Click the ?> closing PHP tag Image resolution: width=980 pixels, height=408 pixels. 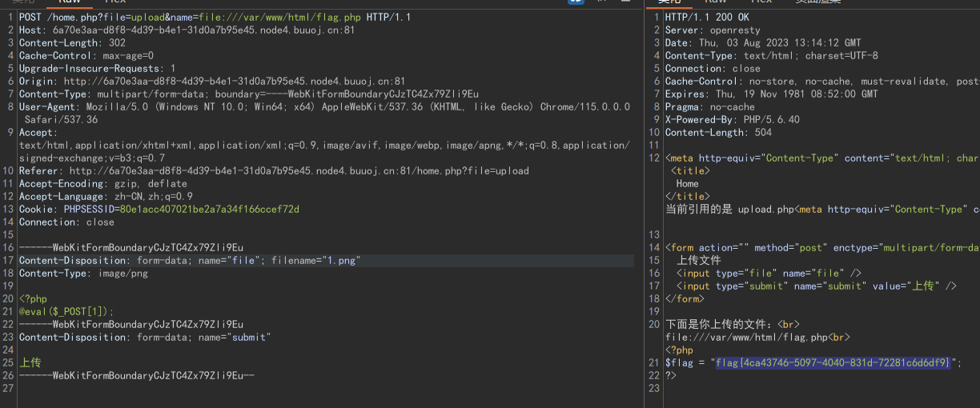click(x=671, y=375)
